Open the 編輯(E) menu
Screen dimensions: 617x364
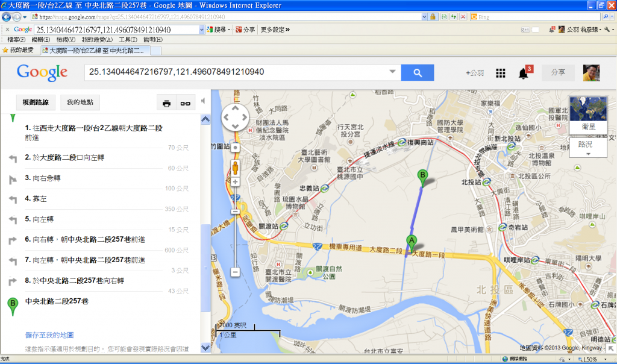tap(41, 40)
